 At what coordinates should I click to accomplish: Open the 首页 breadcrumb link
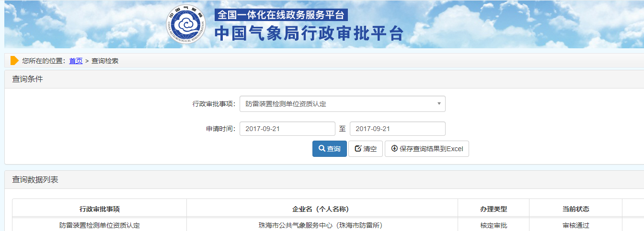pyautogui.click(x=76, y=61)
